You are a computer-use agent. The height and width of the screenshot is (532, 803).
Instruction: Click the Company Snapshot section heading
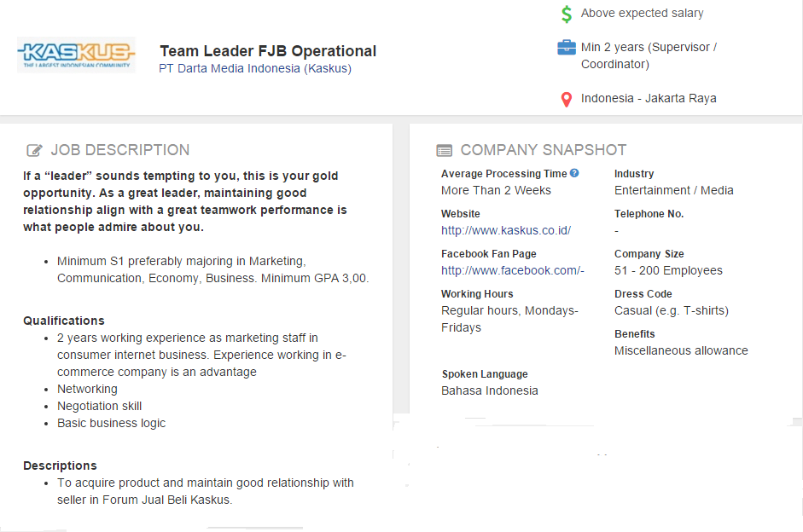click(544, 150)
